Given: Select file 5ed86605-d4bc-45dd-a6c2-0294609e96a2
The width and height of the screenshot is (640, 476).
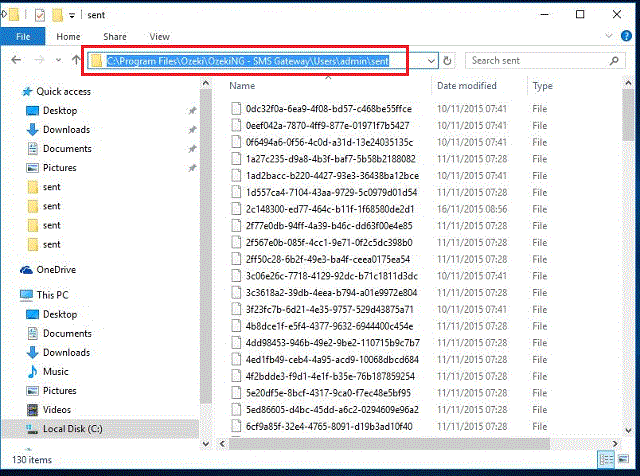Looking at the screenshot, I should [332, 410].
